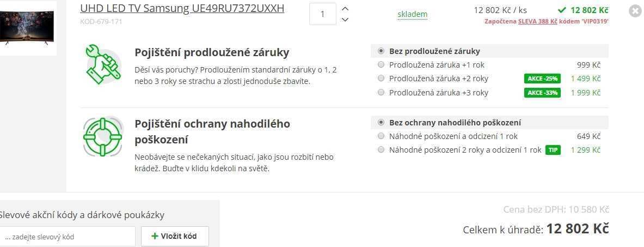The height and width of the screenshot is (247, 644).
Task: Click the skladem availability link
Action: pos(412,14)
